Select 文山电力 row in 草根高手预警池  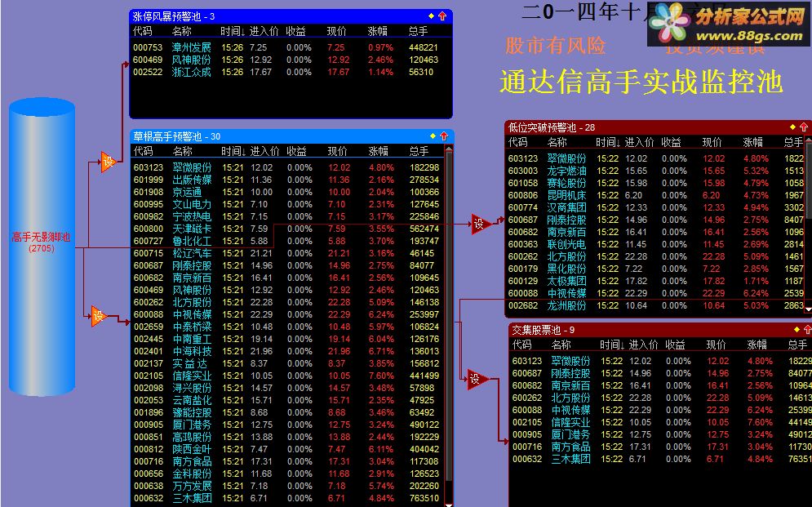point(286,204)
